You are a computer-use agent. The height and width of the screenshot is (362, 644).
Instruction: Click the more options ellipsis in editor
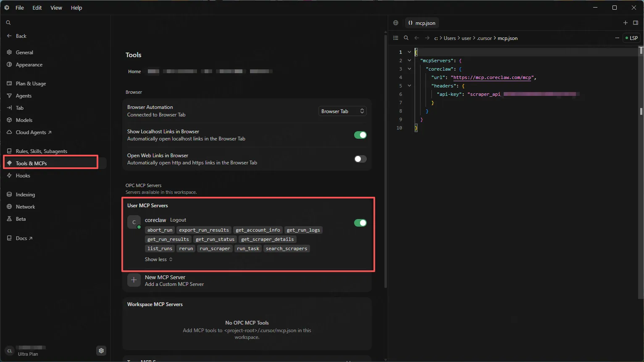[x=617, y=38]
